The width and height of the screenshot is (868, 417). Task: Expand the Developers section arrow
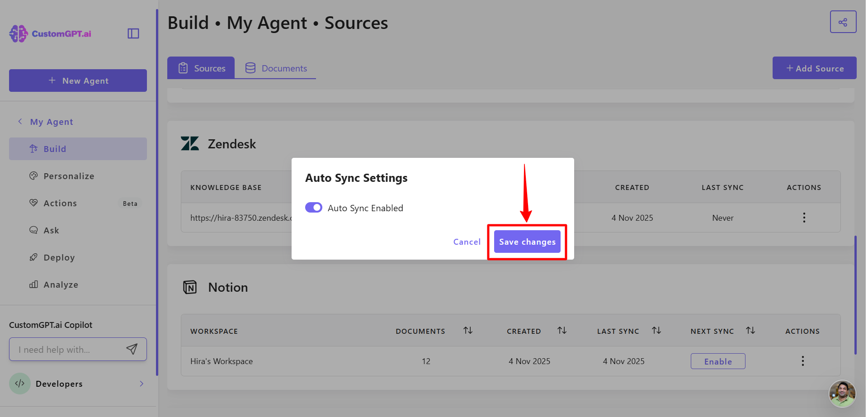[142, 384]
